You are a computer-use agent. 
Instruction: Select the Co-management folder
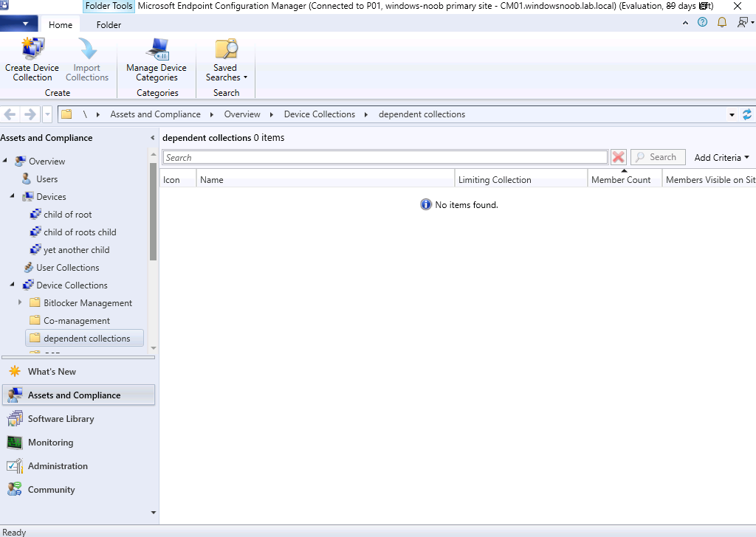click(77, 321)
